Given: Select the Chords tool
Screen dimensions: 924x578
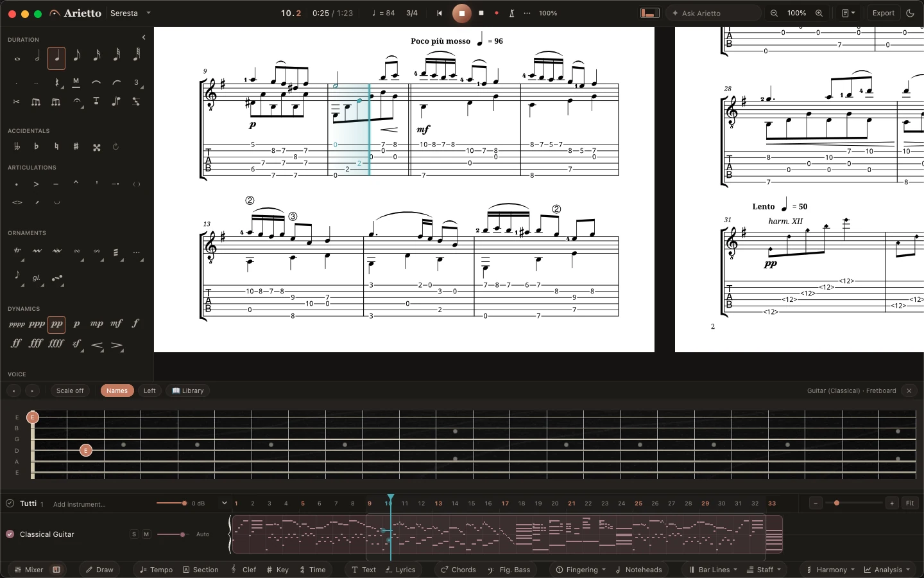Looking at the screenshot, I should point(458,570).
